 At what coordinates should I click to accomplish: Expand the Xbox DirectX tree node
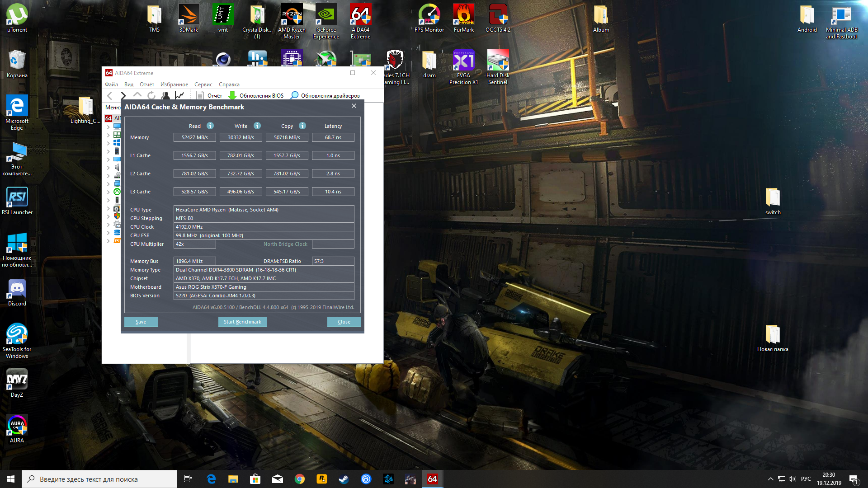[108, 192]
